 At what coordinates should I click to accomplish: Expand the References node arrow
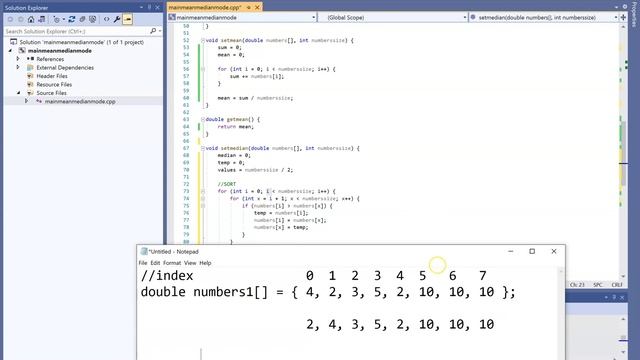tap(18, 59)
